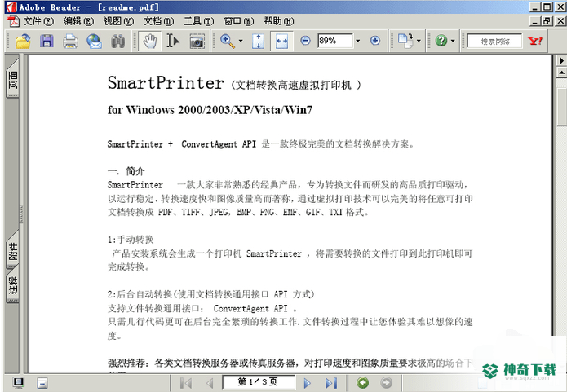567x392 pixels.
Task: Click the 89% zoom value field
Action: [334, 41]
